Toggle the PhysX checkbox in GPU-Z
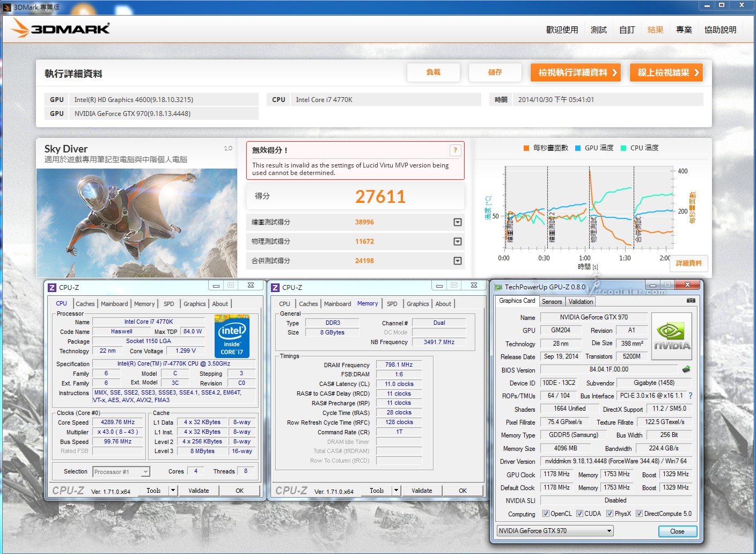The image size is (756, 554). [x=610, y=514]
